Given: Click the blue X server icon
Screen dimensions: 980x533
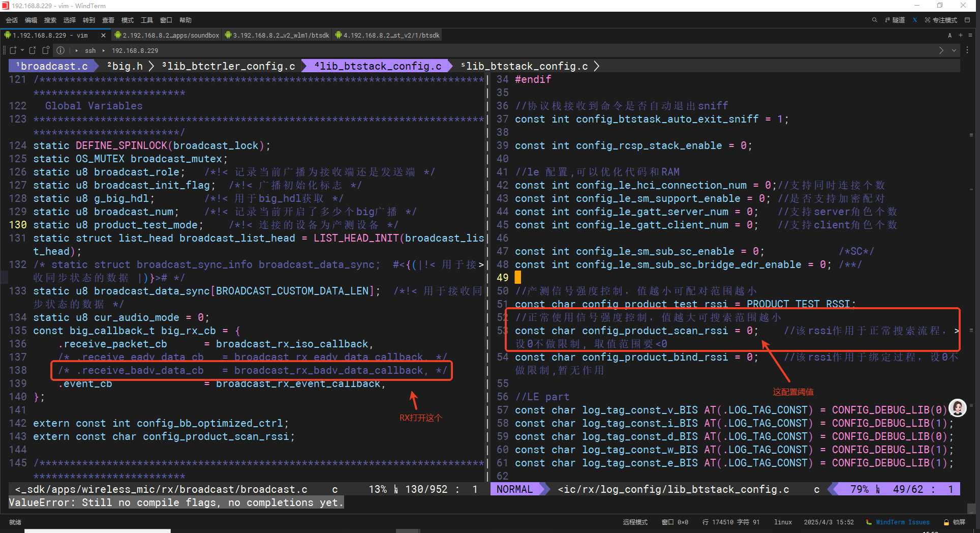Looking at the screenshot, I should coord(915,20).
